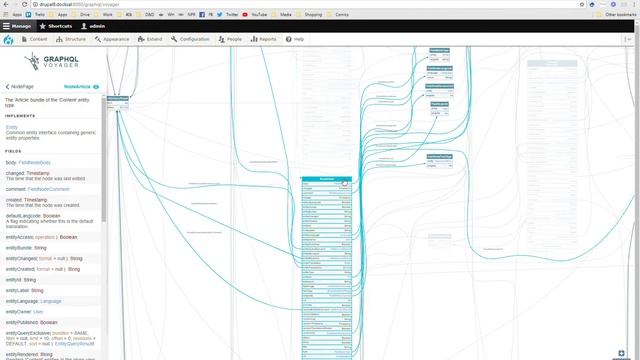This screenshot has width=640, height=360.
Task: Focus NodeArticle with the eye icon
Action: pos(96,87)
